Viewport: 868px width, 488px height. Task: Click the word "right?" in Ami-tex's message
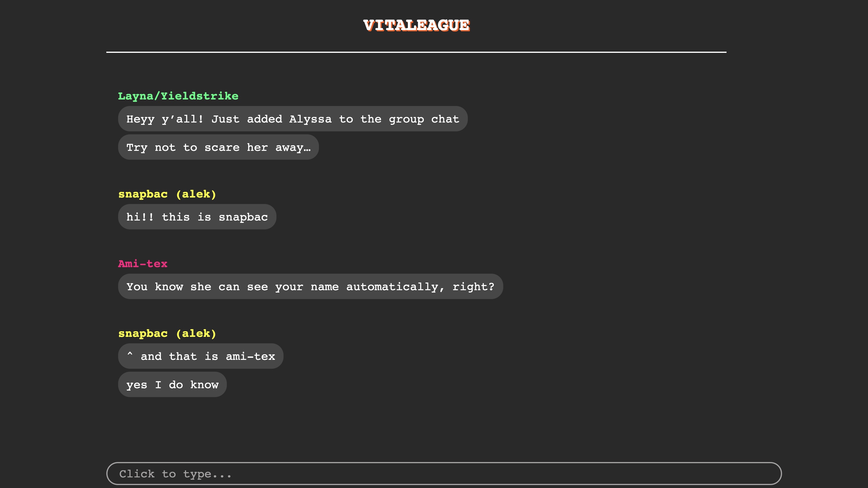point(473,287)
